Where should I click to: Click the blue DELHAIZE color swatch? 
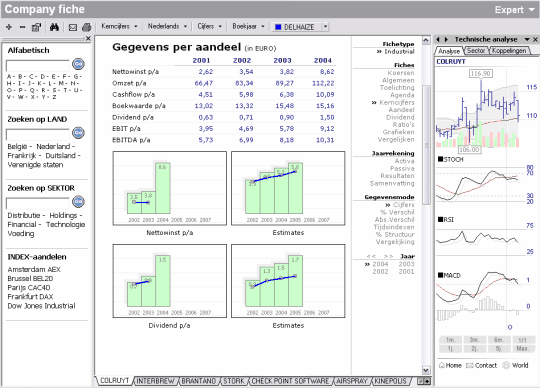278,27
